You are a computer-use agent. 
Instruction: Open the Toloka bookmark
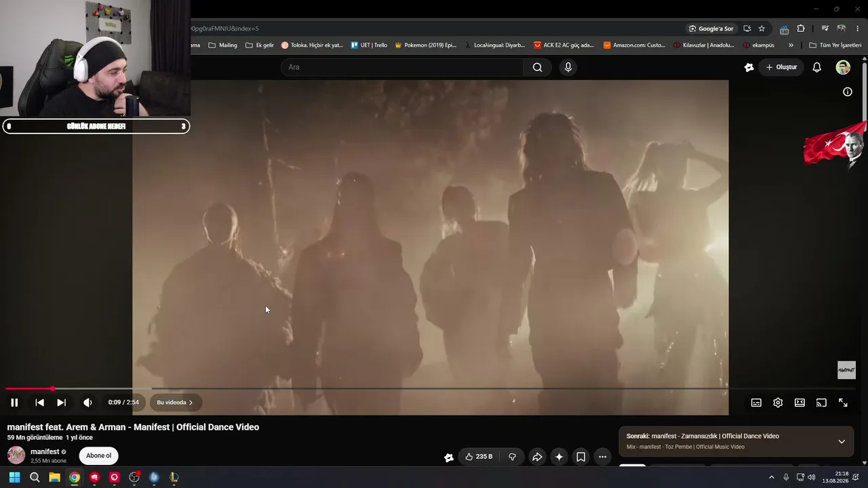click(x=312, y=45)
